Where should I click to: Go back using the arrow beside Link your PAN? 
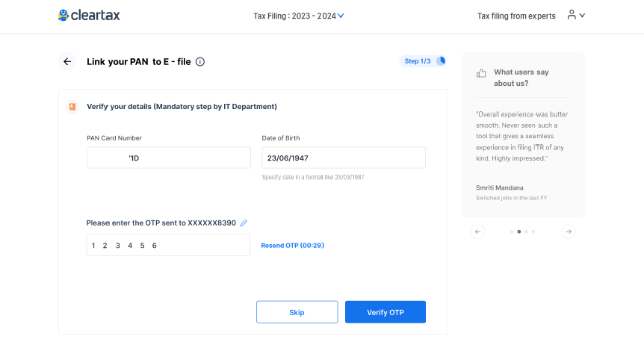tap(67, 61)
